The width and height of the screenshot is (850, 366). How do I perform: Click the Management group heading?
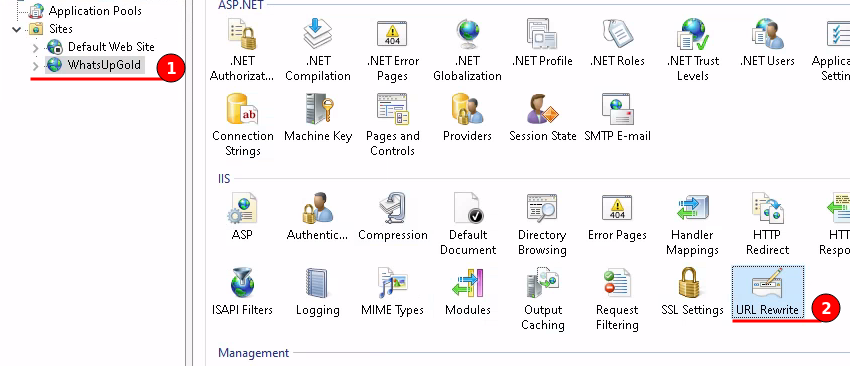click(x=253, y=353)
